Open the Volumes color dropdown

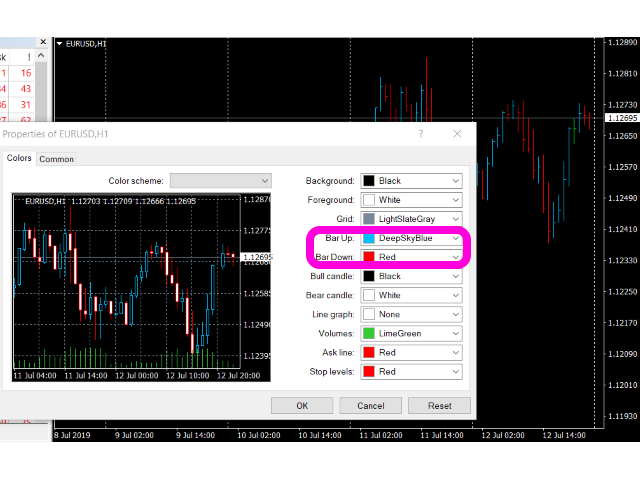point(411,333)
